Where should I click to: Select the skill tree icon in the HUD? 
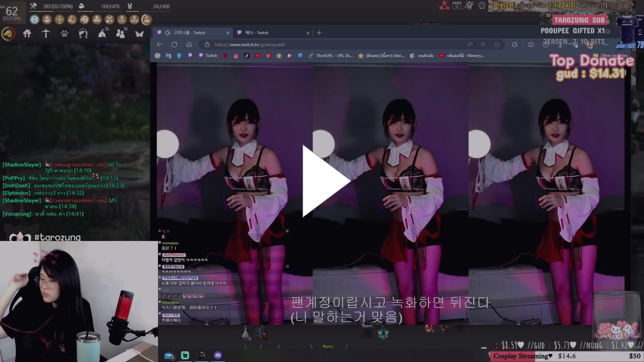(60, 20)
